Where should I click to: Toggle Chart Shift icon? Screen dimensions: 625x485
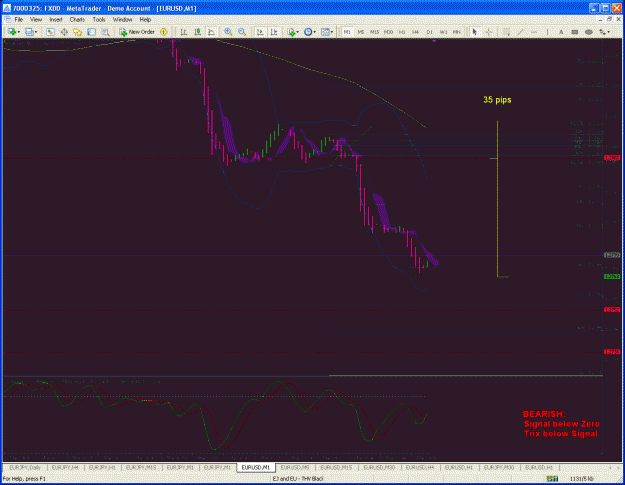tap(274, 32)
